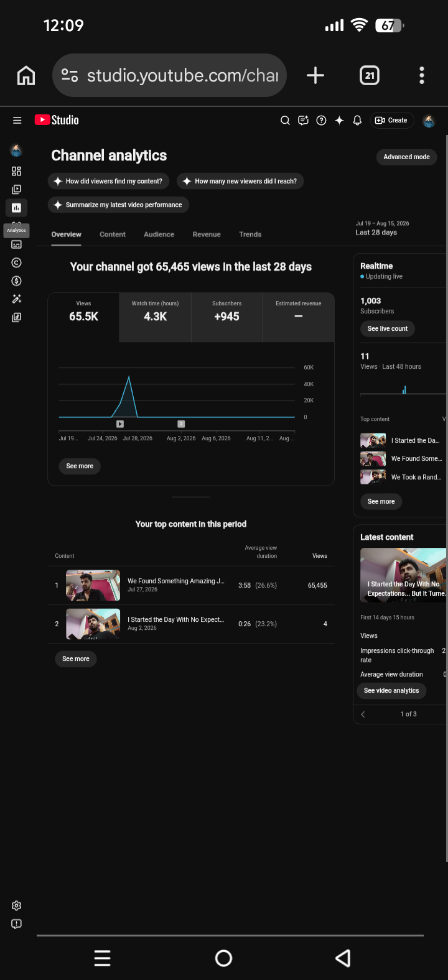Screen dimensions: 448x980
Task: Click the Send feedback icon at the sidebar bottom
Action: click(x=16, y=923)
